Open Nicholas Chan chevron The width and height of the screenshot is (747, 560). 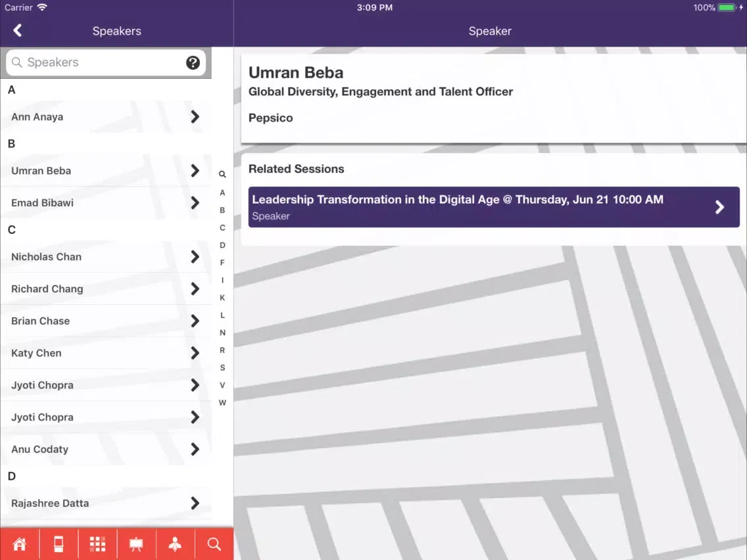click(195, 256)
